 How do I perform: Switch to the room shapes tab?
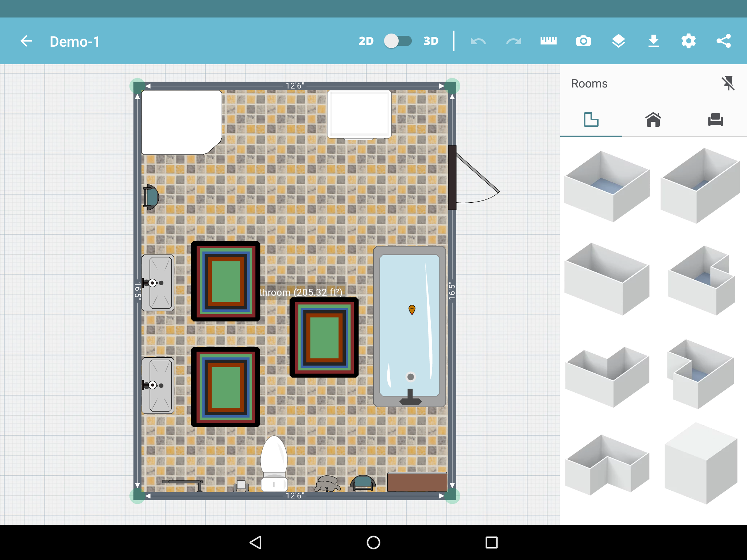591,120
